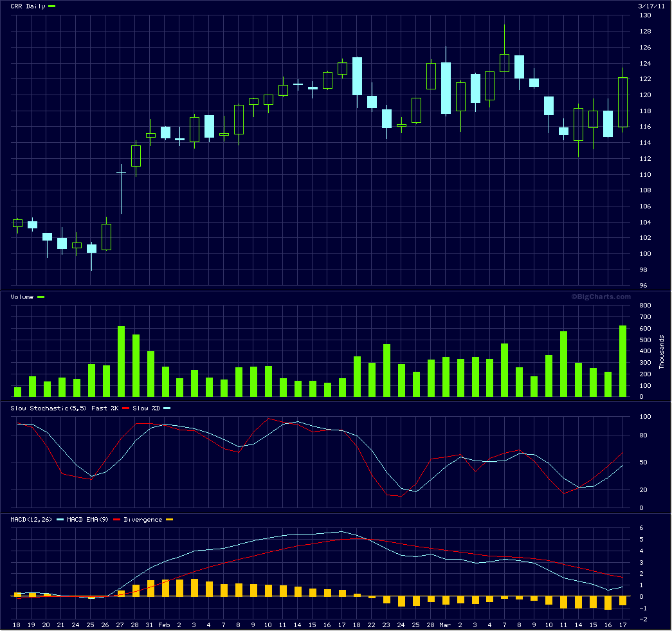
Task: Click the 96 price axis value
Action: click(x=643, y=285)
